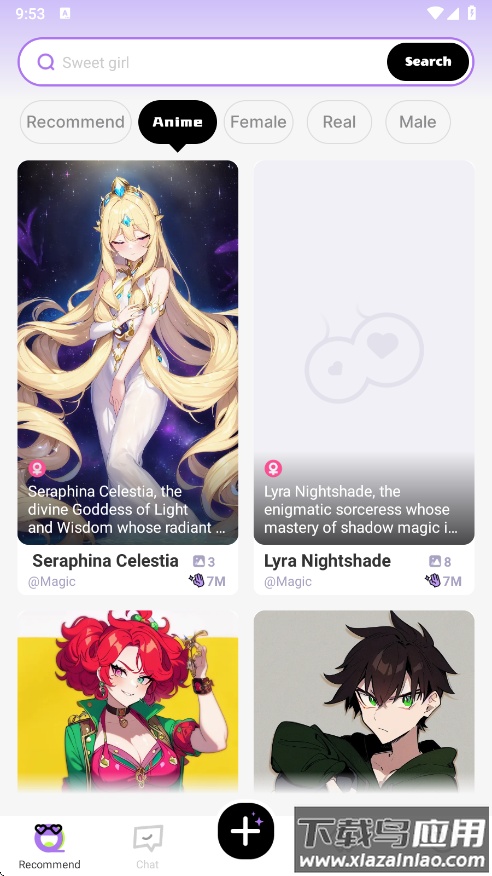Tap the pink female icon on Lyra card

coord(273,468)
